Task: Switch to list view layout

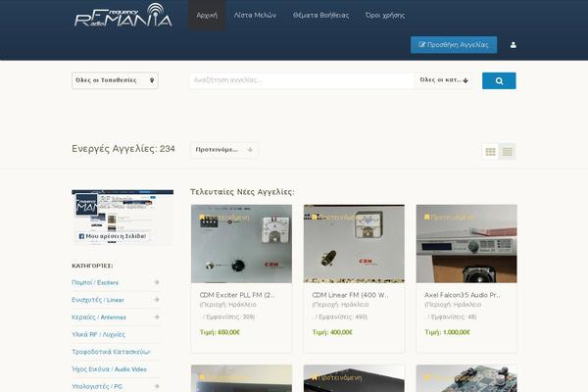Action: point(508,152)
